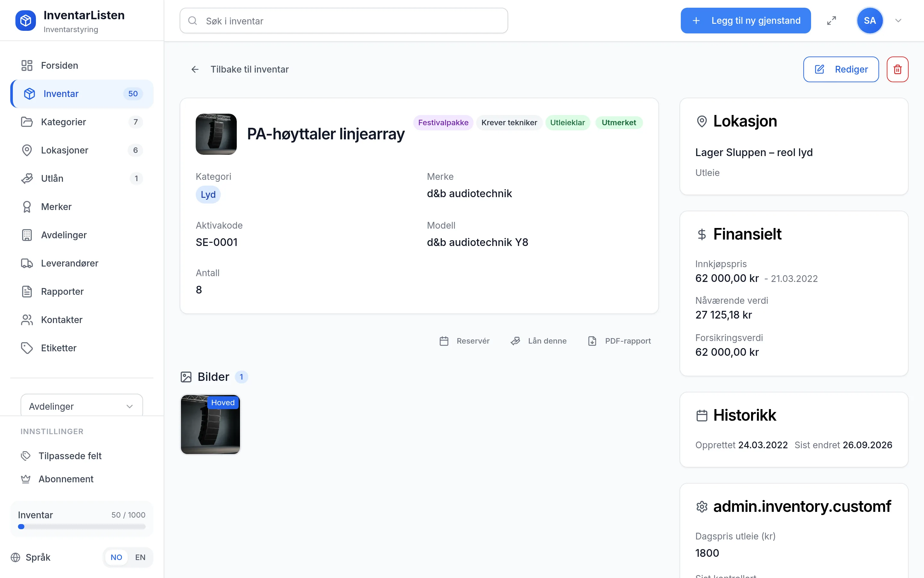
Task: Open Abonnement settings
Action: tap(82, 479)
